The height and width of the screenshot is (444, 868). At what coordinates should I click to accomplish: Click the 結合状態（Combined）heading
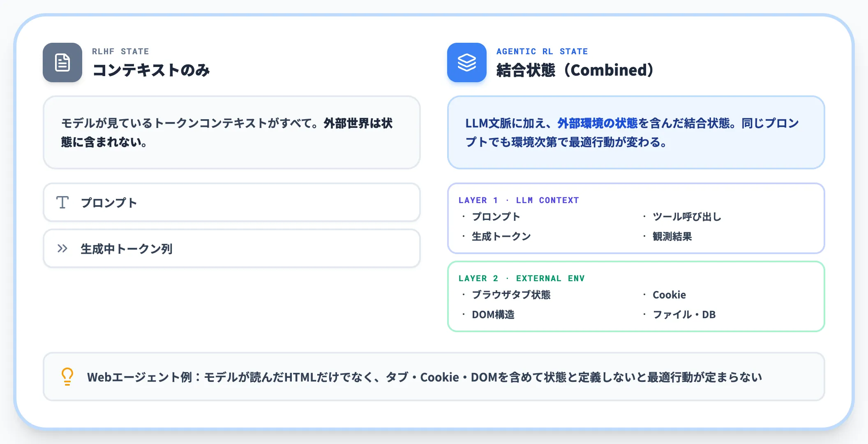[575, 70]
